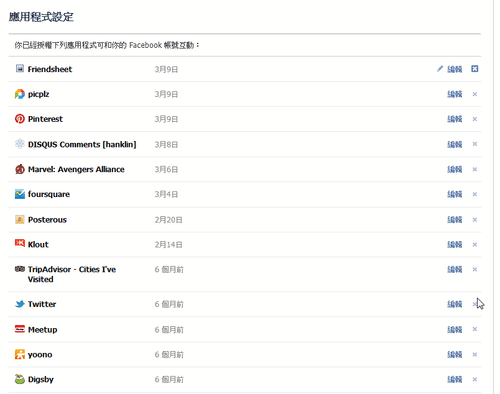Remove Posterous using its X
Viewport: 500px width, 394px height.
475,220
